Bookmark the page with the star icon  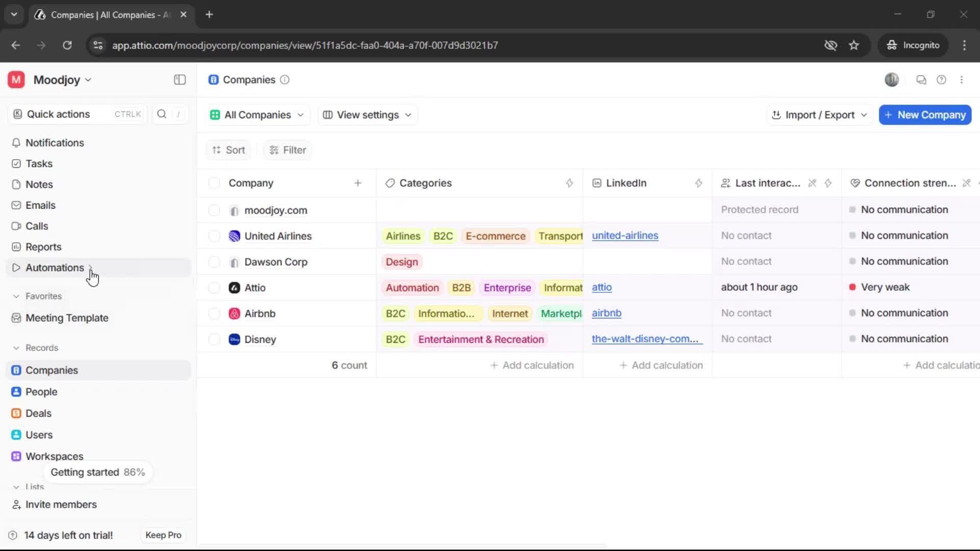point(854,45)
